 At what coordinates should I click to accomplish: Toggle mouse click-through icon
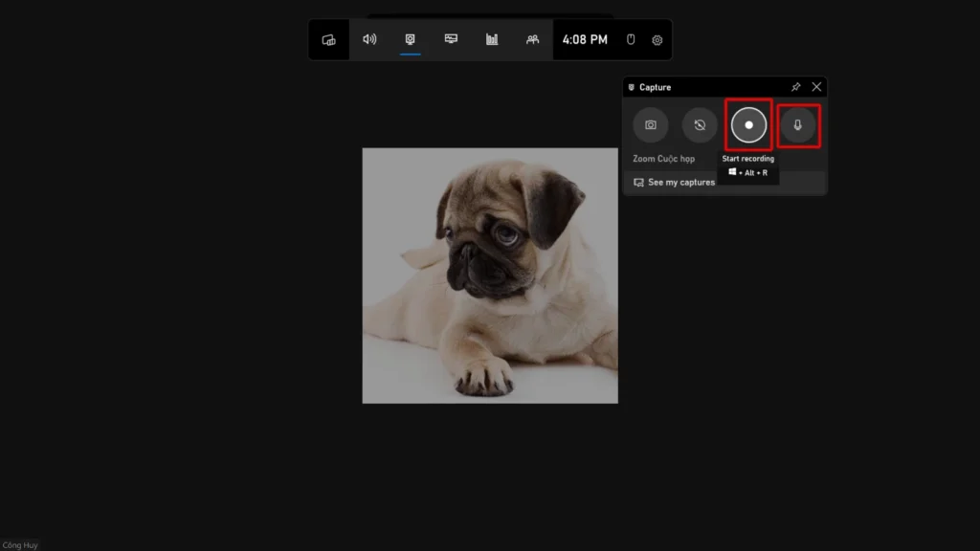[631, 40]
